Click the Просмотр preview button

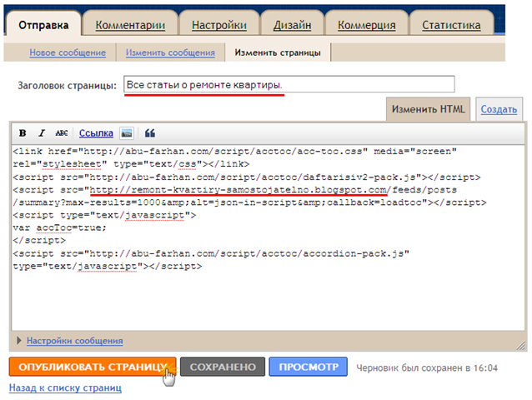[x=309, y=367]
